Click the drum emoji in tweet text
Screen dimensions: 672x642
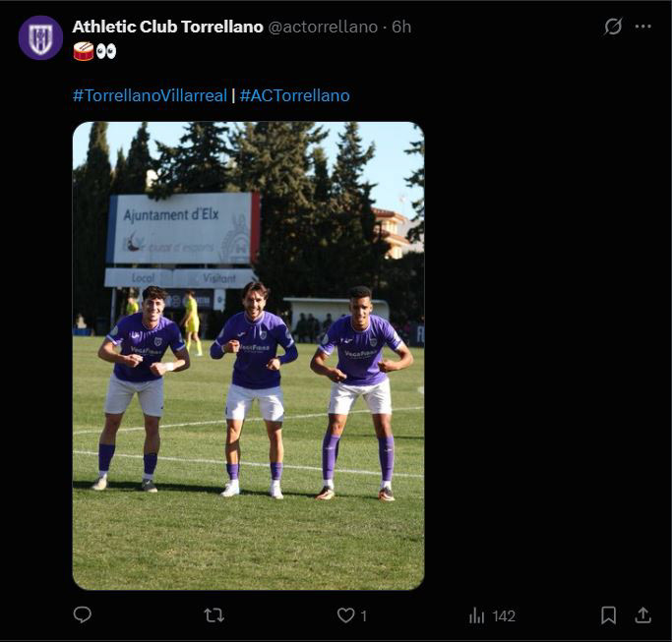click(84, 51)
